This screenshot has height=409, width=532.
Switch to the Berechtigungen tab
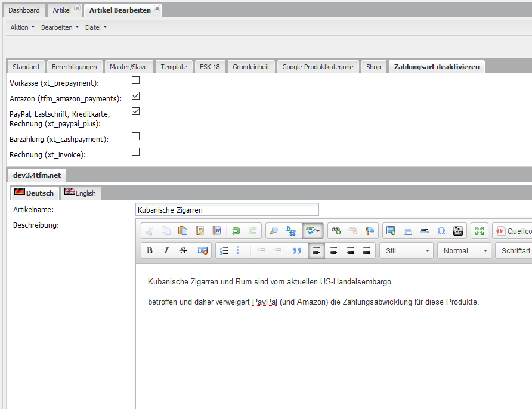[75, 67]
